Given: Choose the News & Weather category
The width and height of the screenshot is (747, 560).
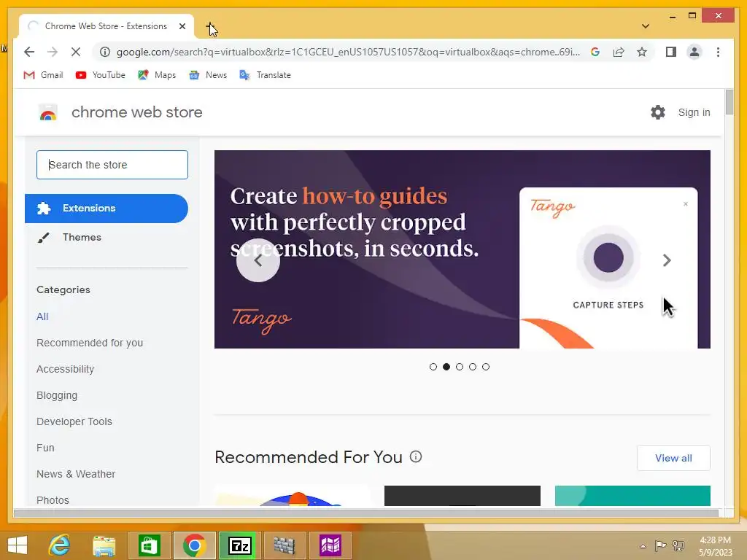Looking at the screenshot, I should coord(76,474).
